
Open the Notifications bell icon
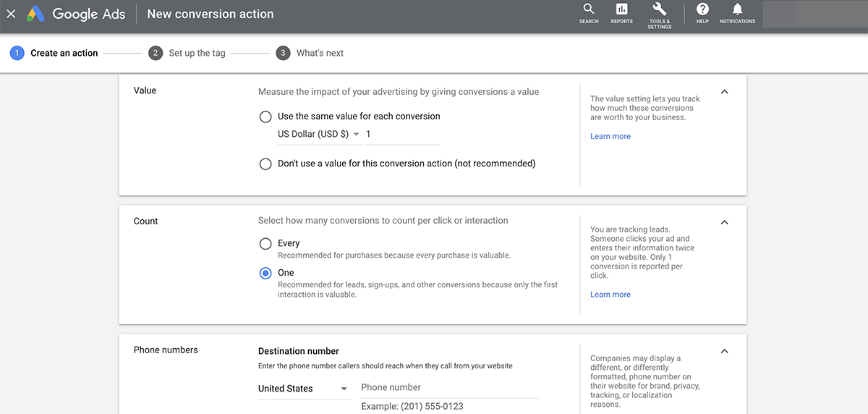point(737,10)
